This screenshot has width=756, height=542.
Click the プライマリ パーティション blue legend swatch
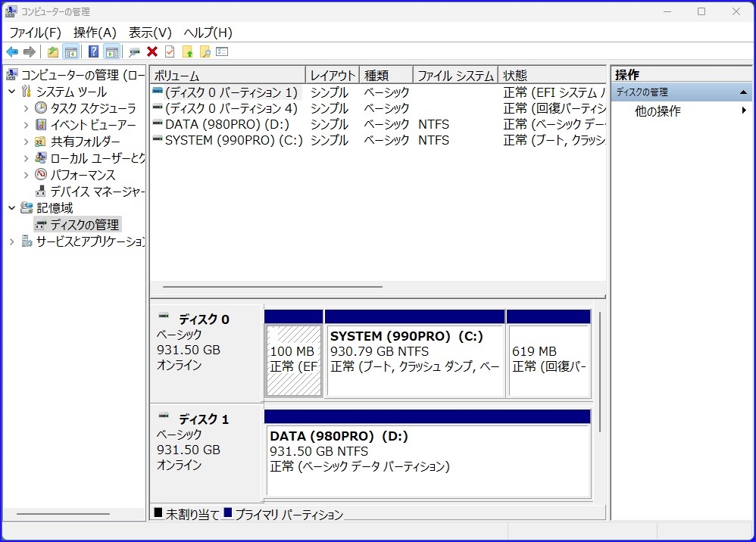coord(228,512)
